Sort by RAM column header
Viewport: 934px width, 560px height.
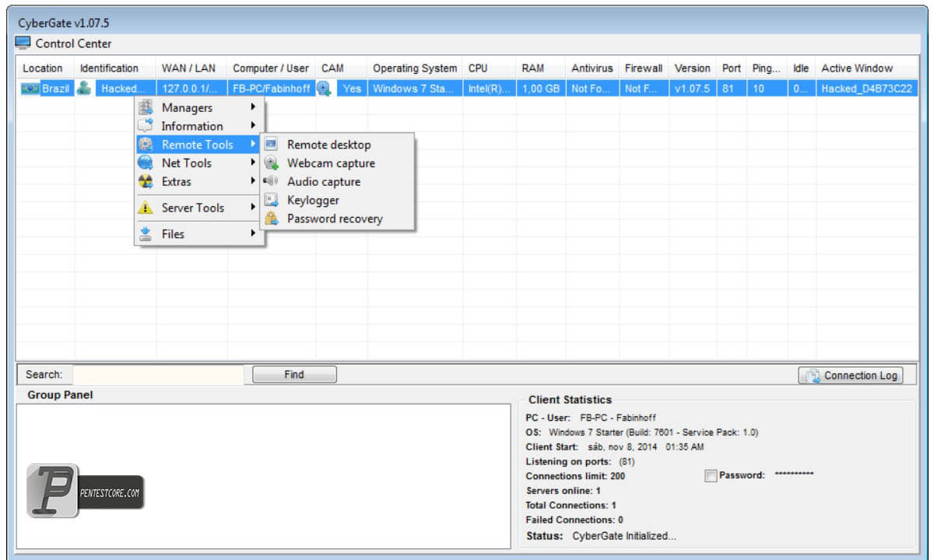(x=541, y=68)
